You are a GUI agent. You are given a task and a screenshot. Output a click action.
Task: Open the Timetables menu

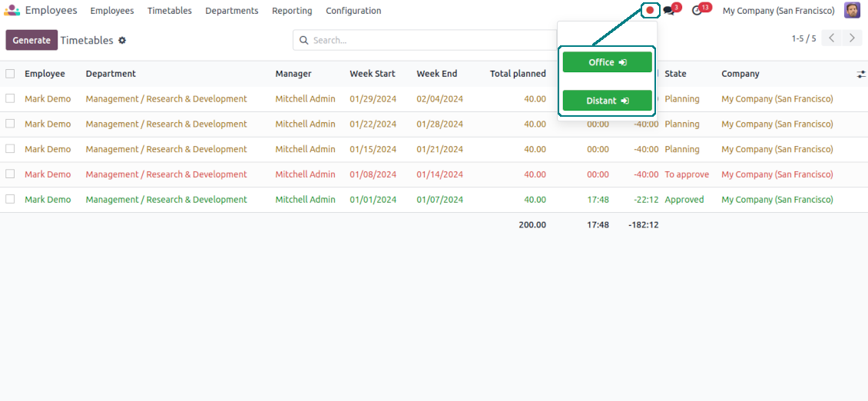coord(170,11)
